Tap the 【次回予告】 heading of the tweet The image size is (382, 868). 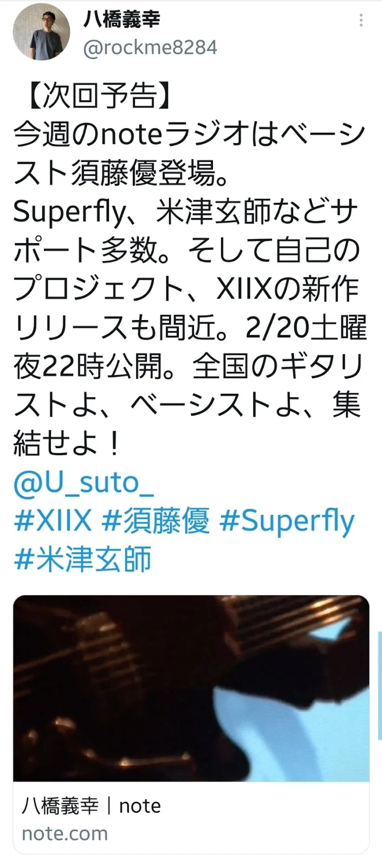coord(93,95)
